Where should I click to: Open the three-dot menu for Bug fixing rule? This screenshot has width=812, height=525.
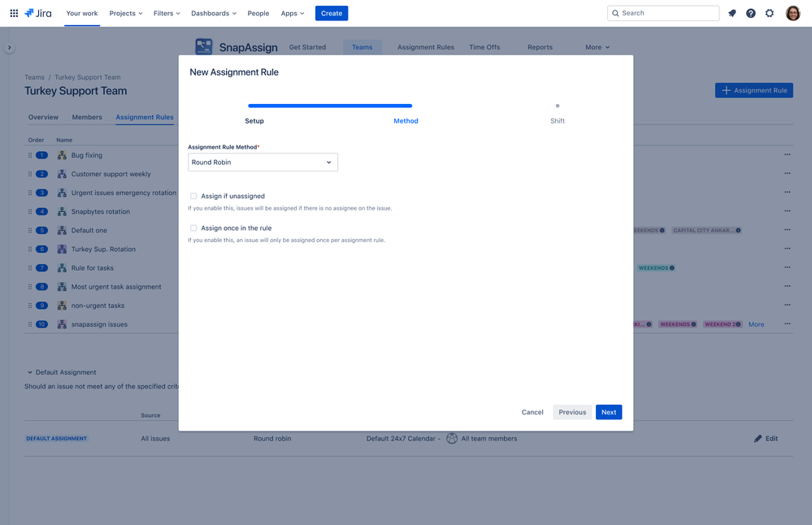coord(787,154)
